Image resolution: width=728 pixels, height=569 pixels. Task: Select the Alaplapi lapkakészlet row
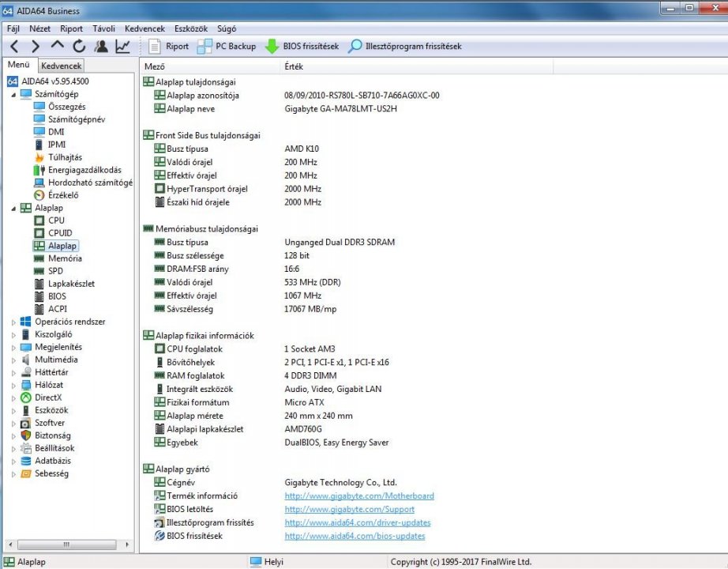[238, 429]
